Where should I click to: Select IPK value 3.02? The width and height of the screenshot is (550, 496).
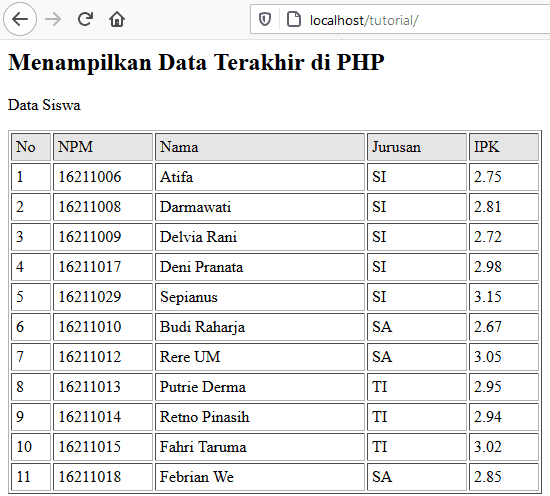(x=504, y=447)
